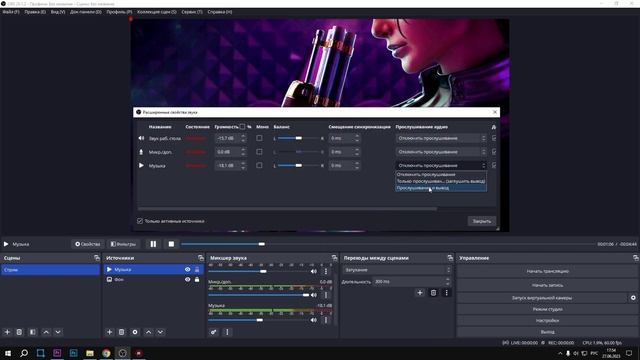Toggle visibility of the Фон source

(x=187, y=280)
